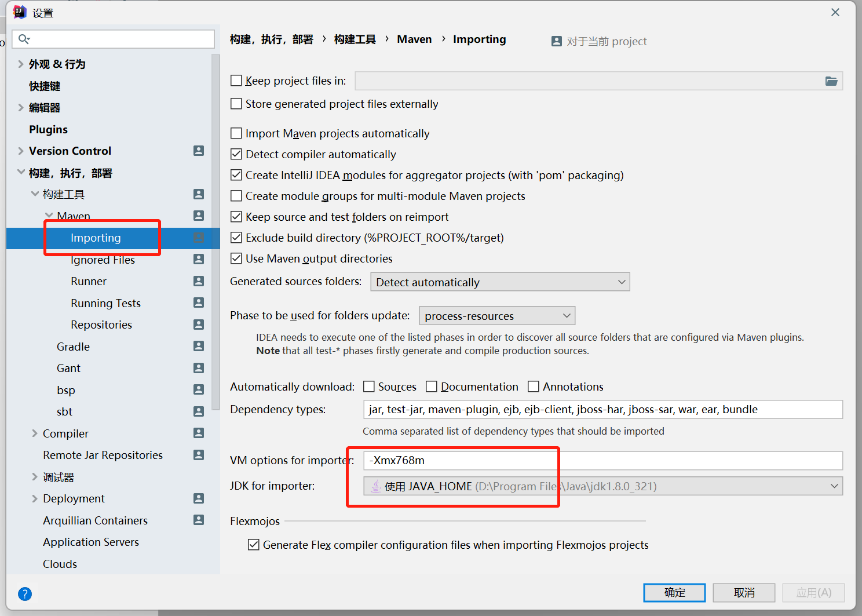Click the settings search field
Image resolution: width=862 pixels, height=616 pixels.
[114, 39]
